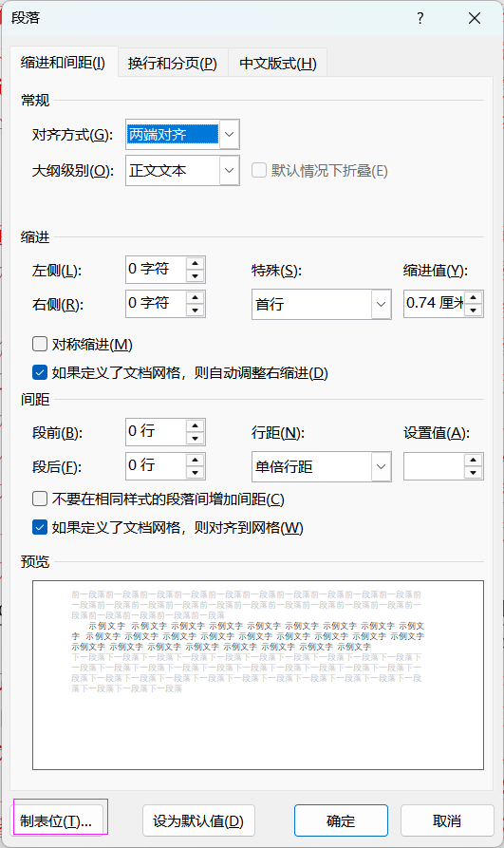Increase the 段后 spacing value
504x848 pixels.
pos(195,460)
